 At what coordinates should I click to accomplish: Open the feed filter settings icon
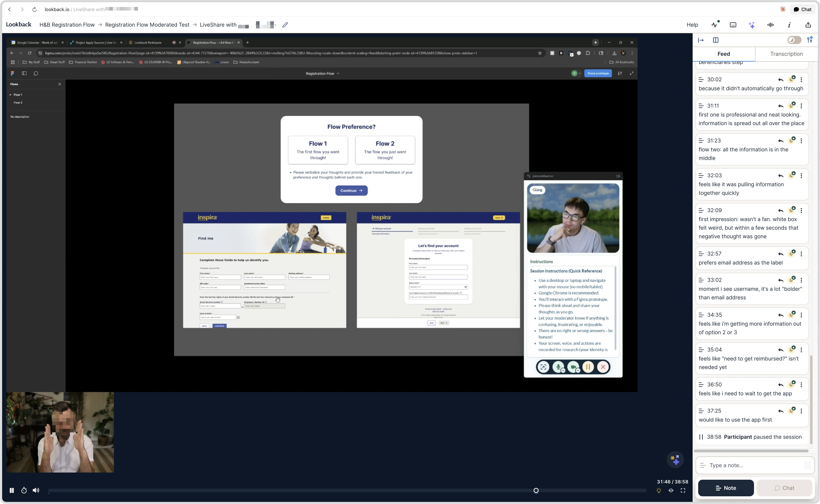(x=810, y=40)
